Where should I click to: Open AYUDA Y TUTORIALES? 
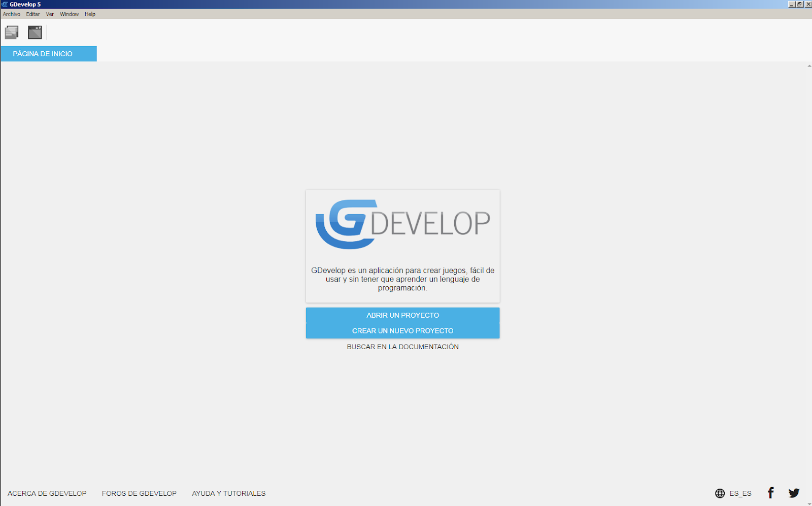click(228, 493)
